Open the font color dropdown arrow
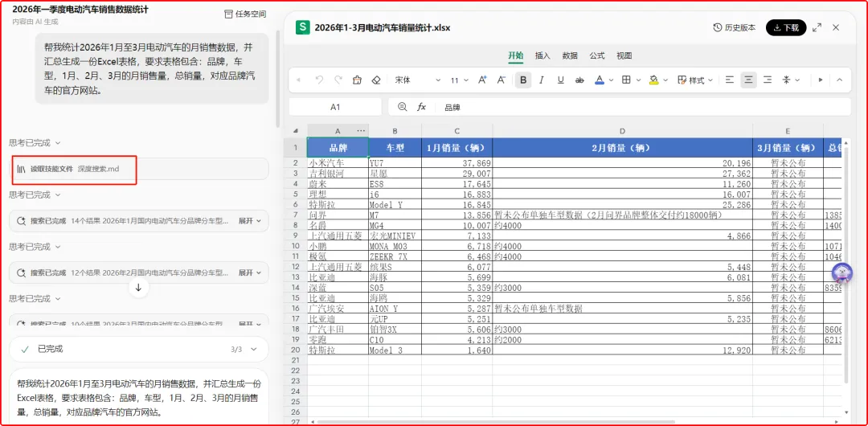 611,80
